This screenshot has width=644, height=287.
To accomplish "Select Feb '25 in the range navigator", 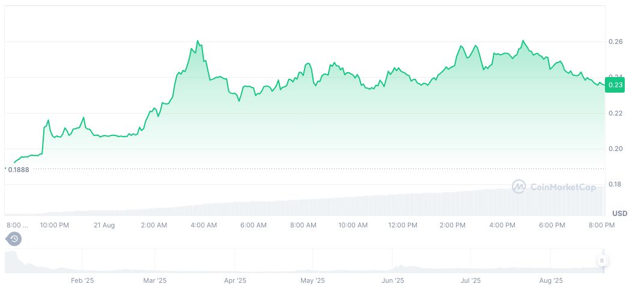I will point(82,280).
